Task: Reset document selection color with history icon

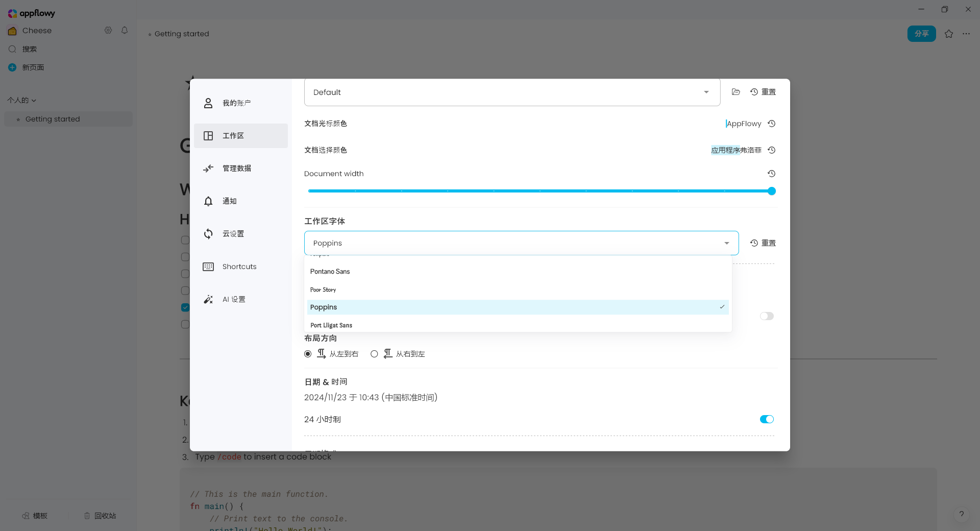Action: [x=771, y=150]
